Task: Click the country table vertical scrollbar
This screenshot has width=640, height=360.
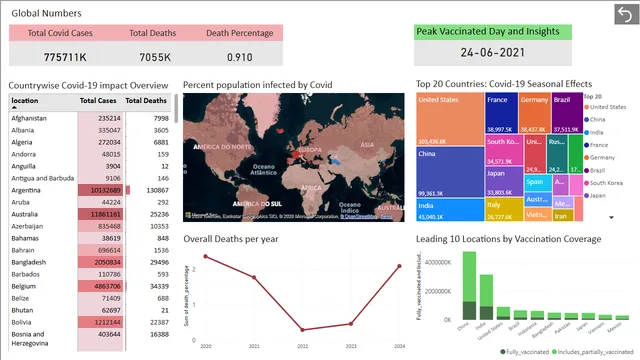Action: click(176, 109)
